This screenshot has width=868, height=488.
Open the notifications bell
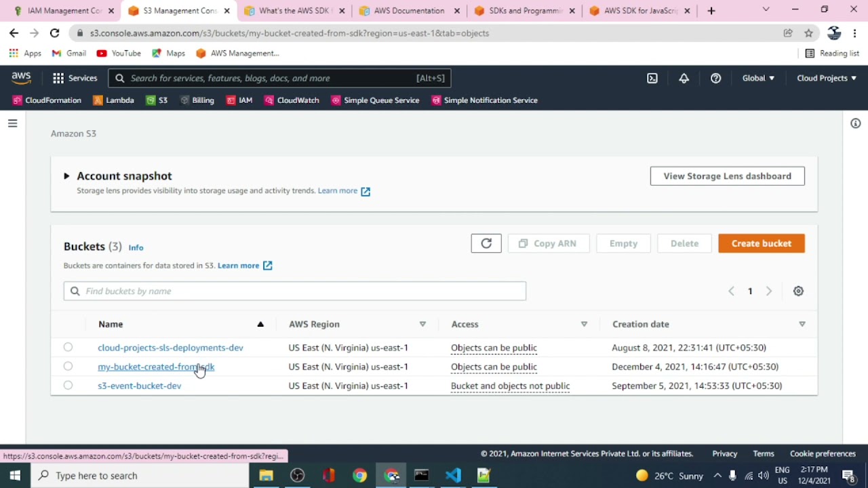click(x=684, y=78)
